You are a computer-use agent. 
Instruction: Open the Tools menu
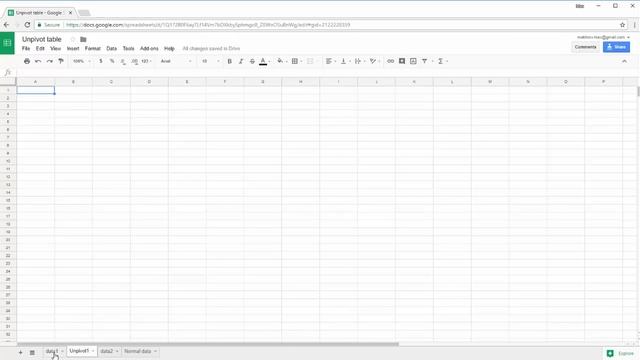[129, 49]
